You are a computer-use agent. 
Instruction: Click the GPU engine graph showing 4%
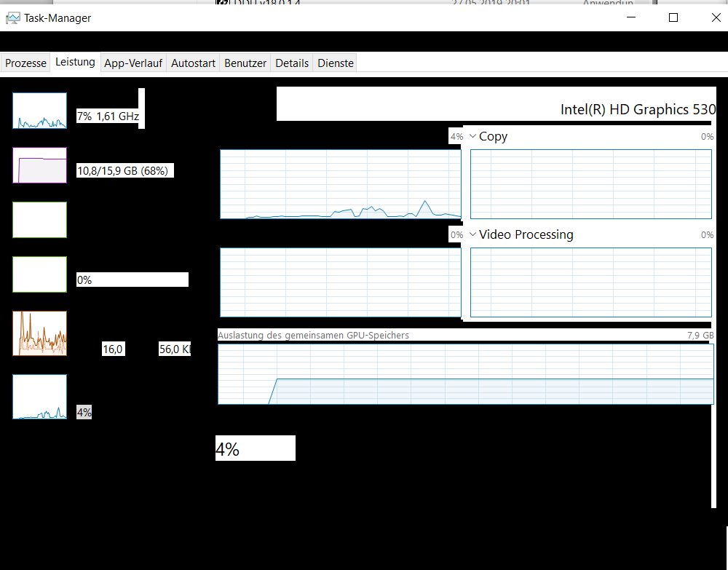340,183
